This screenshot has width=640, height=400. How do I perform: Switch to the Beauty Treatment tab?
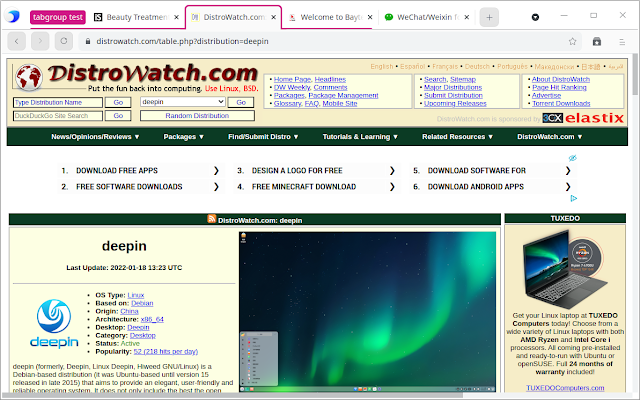pos(137,17)
